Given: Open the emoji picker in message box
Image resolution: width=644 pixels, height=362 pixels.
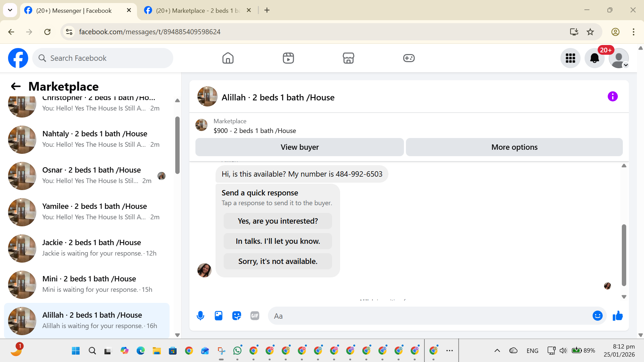Looking at the screenshot, I should (598, 316).
